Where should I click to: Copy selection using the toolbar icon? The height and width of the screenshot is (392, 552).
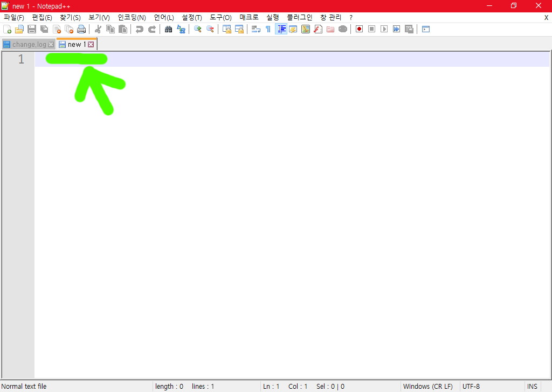point(111,29)
